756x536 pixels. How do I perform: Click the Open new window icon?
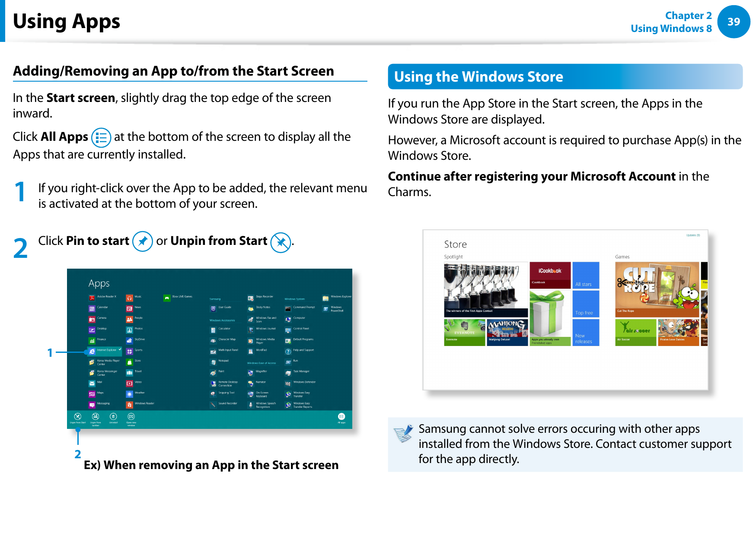pos(131,419)
